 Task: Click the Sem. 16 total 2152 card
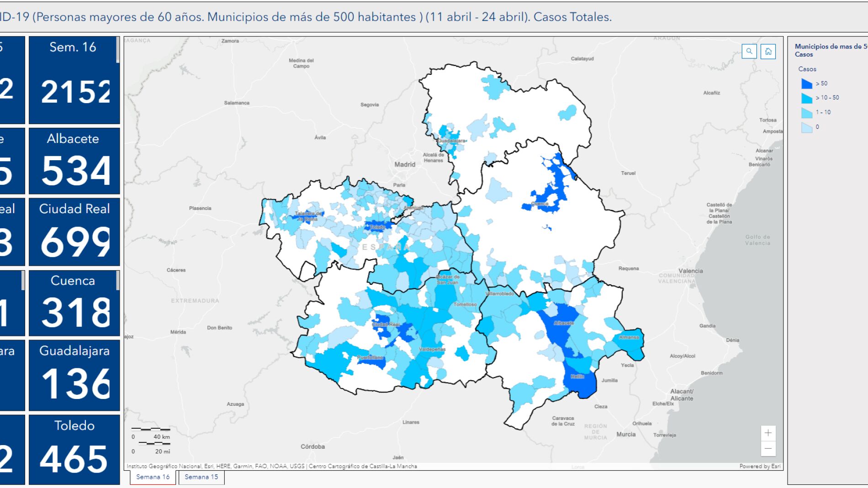(x=73, y=80)
